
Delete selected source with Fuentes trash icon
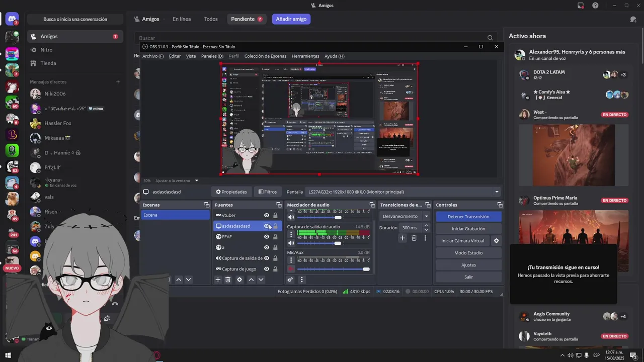(x=228, y=280)
